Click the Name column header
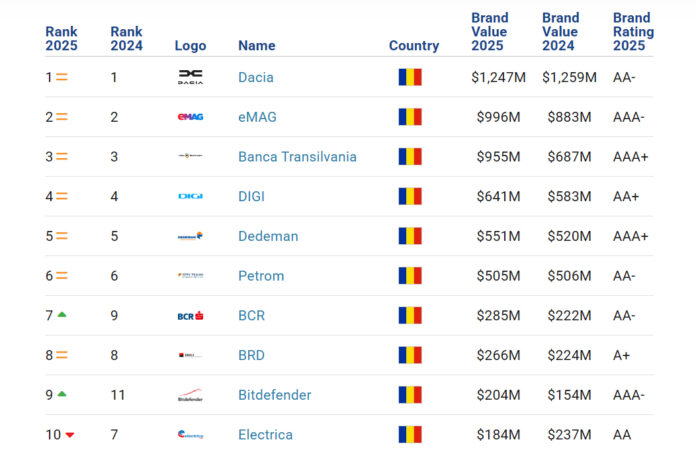This screenshot has width=696, height=452. (x=256, y=45)
